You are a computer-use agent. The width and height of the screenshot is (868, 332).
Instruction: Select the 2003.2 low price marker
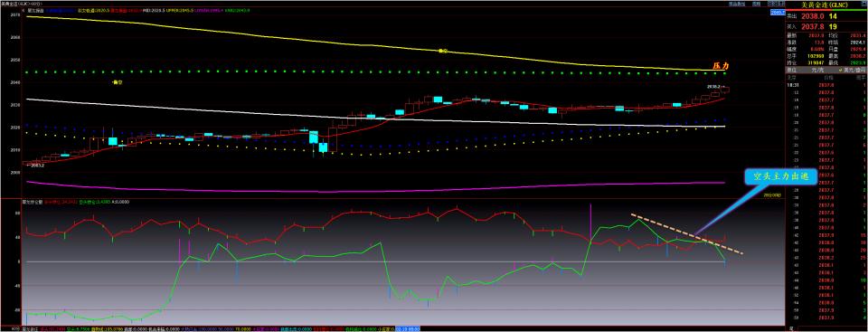tap(36, 166)
